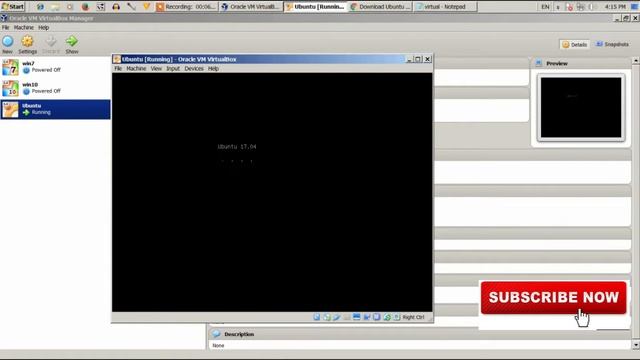Maximize the Ubuntu VM window

418,59
